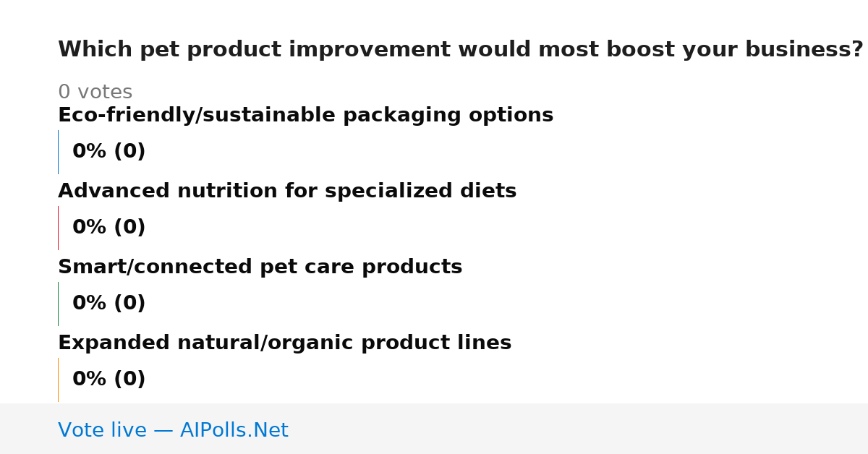Viewport: 868px width, 454px height.
Task: Choose Expanded natural/organic product lines option
Action: [x=284, y=343]
